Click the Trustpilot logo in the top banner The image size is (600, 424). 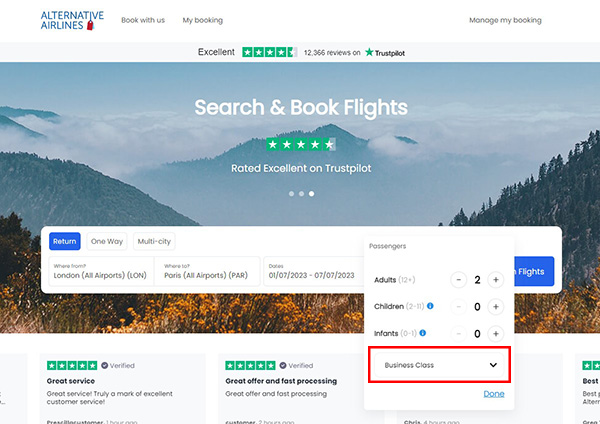pyautogui.click(x=385, y=52)
